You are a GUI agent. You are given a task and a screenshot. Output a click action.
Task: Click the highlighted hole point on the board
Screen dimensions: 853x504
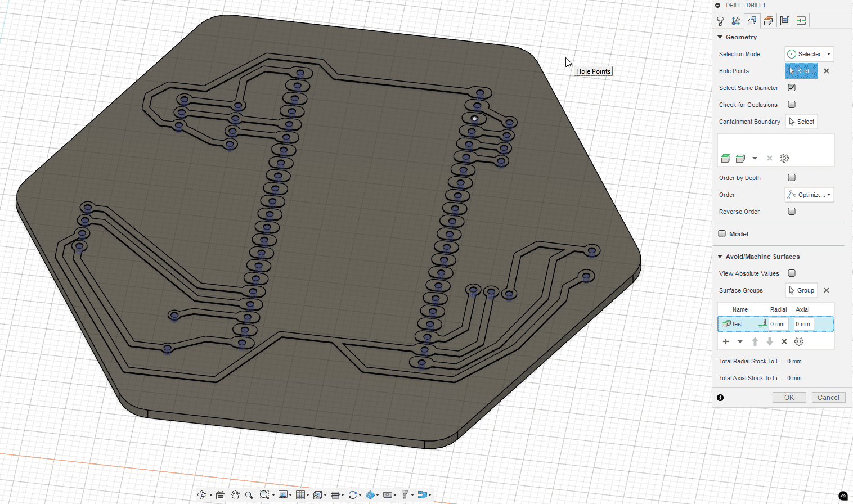[474, 118]
